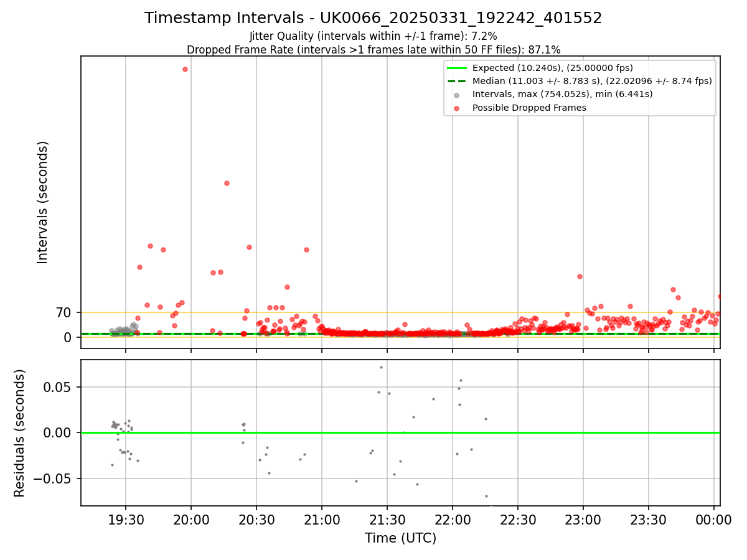The image size is (747, 560).
Task: Click the solid green line sample in the legend
Action: point(457,68)
